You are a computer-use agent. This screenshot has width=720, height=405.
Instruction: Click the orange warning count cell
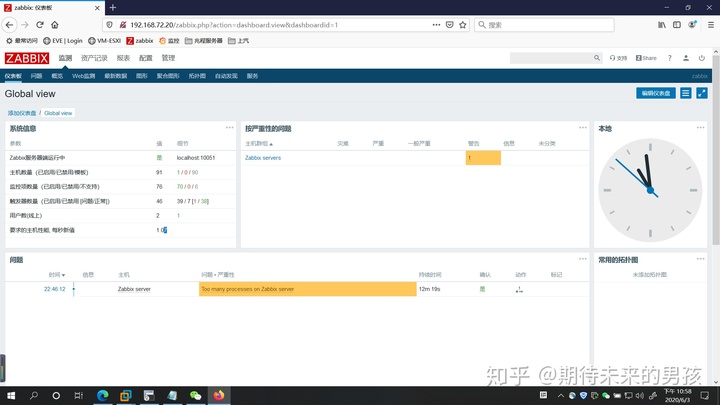tap(483, 158)
